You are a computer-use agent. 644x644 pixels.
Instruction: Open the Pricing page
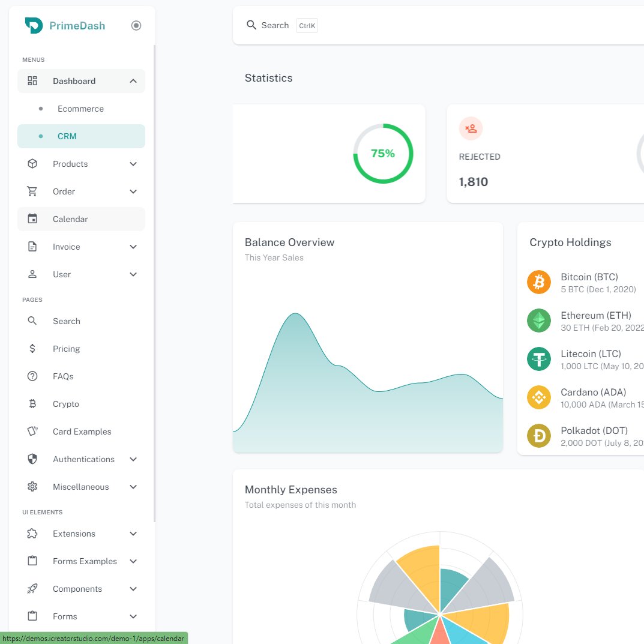tap(81, 349)
